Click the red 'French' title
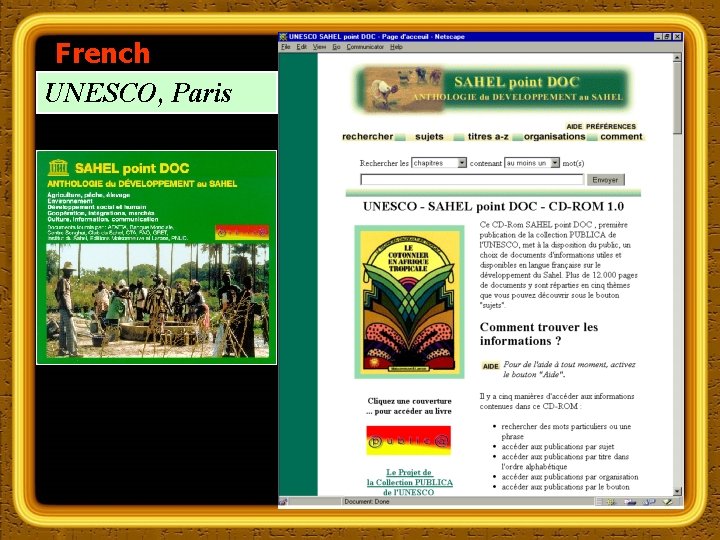The image size is (720, 540). 103,53
